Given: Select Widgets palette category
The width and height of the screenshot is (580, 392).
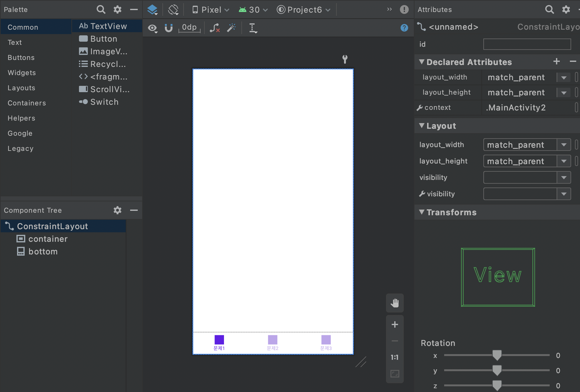Looking at the screenshot, I should (x=36, y=73).
